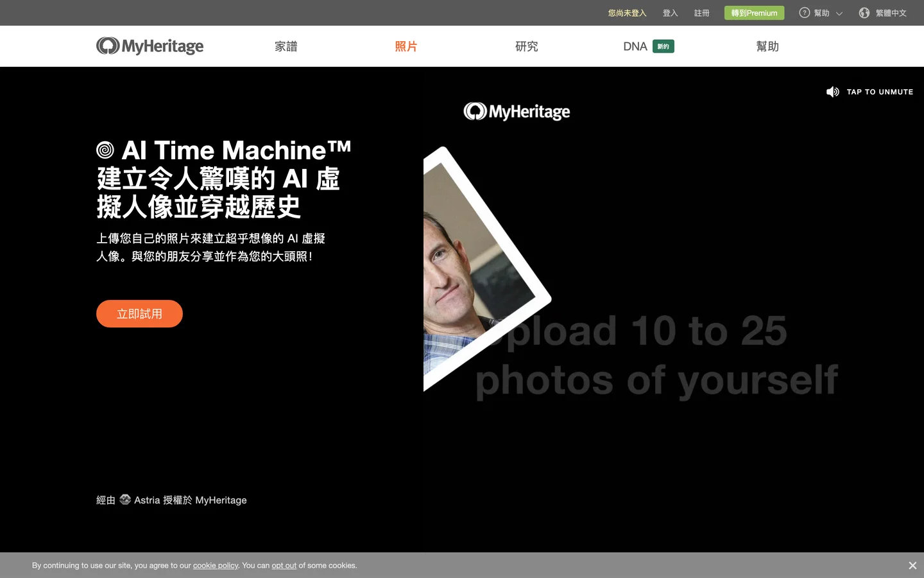Screen dimensions: 924x578
Task: Click the 您尚未登入 text
Action: click(x=627, y=13)
